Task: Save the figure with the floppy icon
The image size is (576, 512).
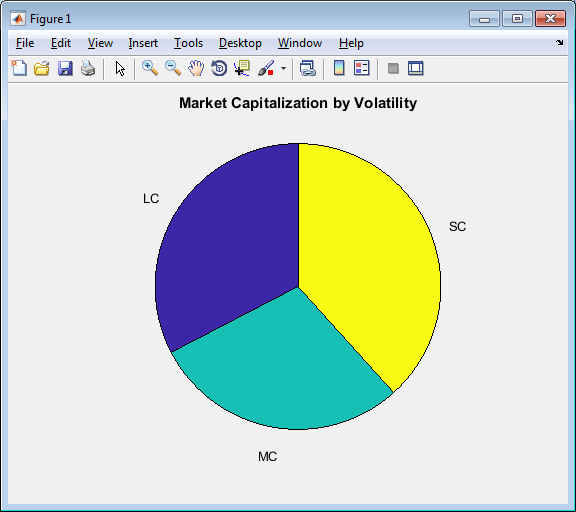Action: (x=65, y=68)
